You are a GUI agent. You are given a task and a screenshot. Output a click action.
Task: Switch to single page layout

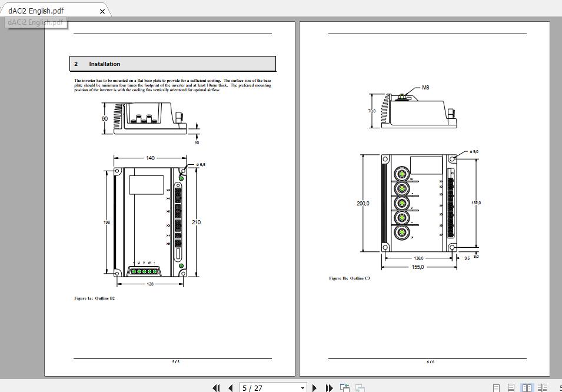click(496, 387)
